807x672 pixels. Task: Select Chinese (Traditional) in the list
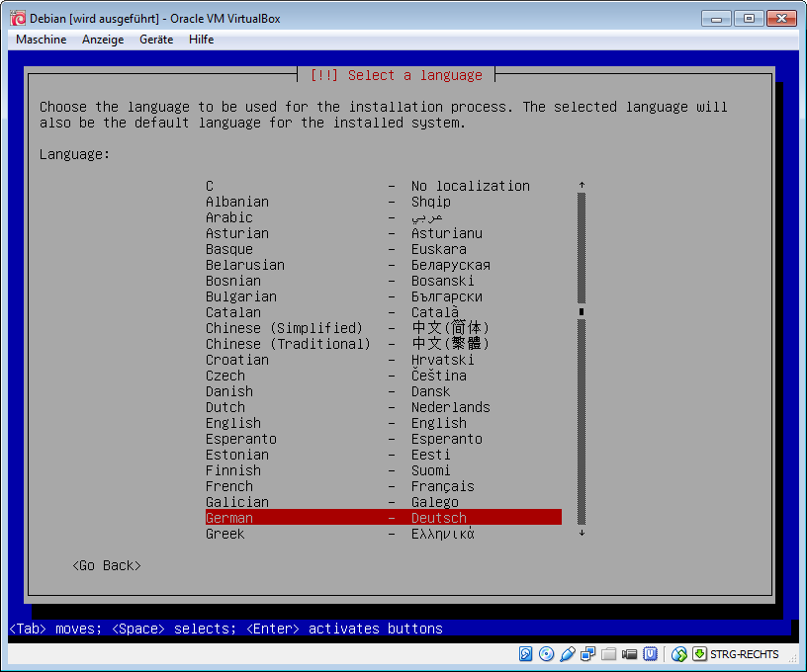(384, 344)
